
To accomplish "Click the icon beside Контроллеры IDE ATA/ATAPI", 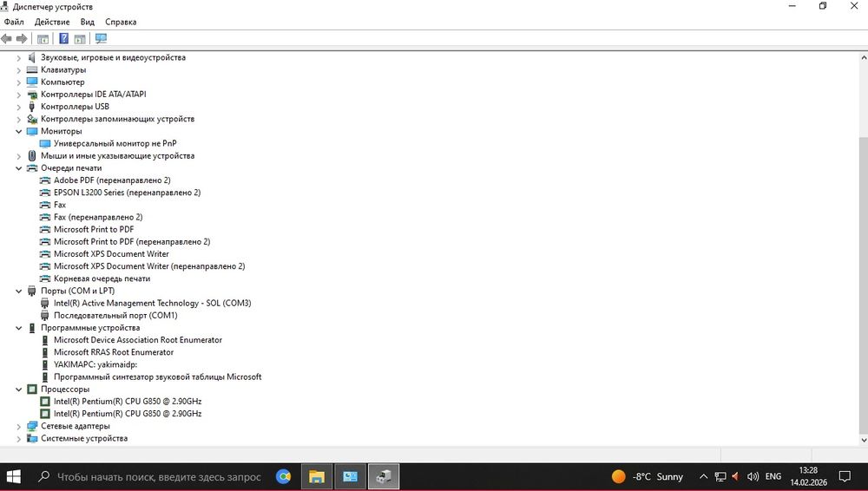I will (32, 95).
